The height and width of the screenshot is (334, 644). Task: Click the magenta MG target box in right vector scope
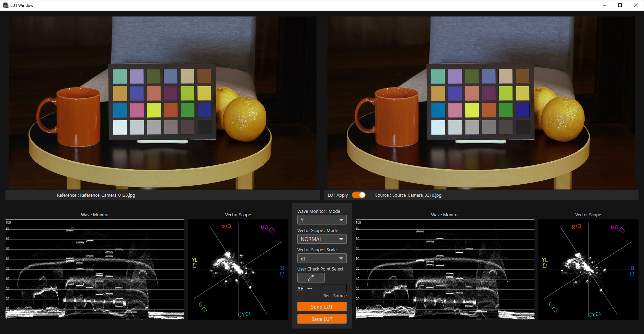pyautogui.click(x=622, y=230)
